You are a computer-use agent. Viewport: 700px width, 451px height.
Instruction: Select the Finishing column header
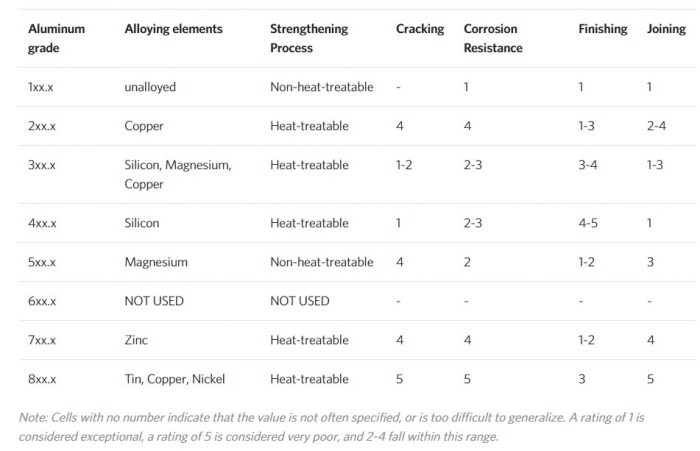(603, 29)
